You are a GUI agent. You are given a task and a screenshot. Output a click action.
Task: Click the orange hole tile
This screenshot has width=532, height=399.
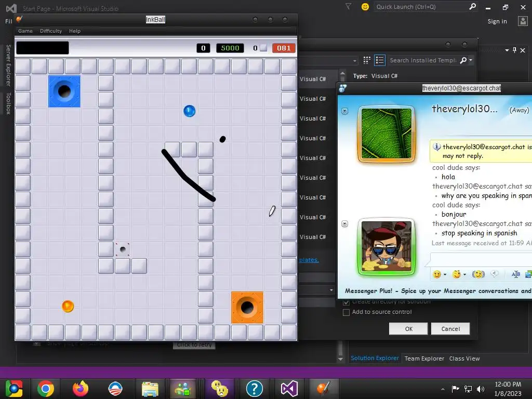247,308
